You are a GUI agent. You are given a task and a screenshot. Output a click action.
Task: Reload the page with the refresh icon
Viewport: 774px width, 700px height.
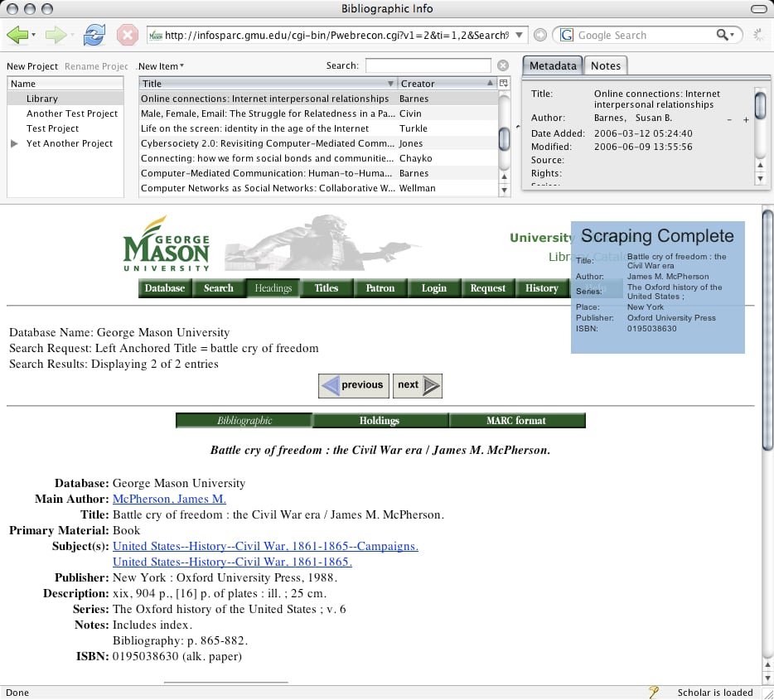[x=94, y=35]
